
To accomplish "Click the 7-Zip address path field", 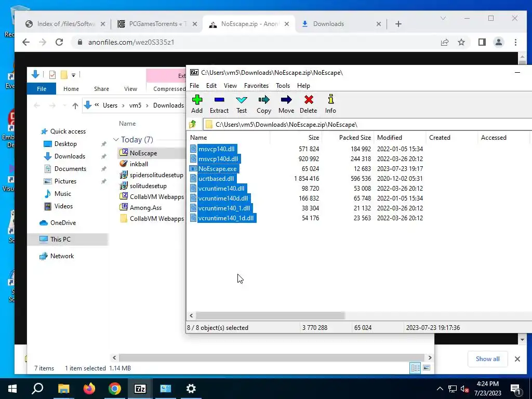I will (x=367, y=124).
